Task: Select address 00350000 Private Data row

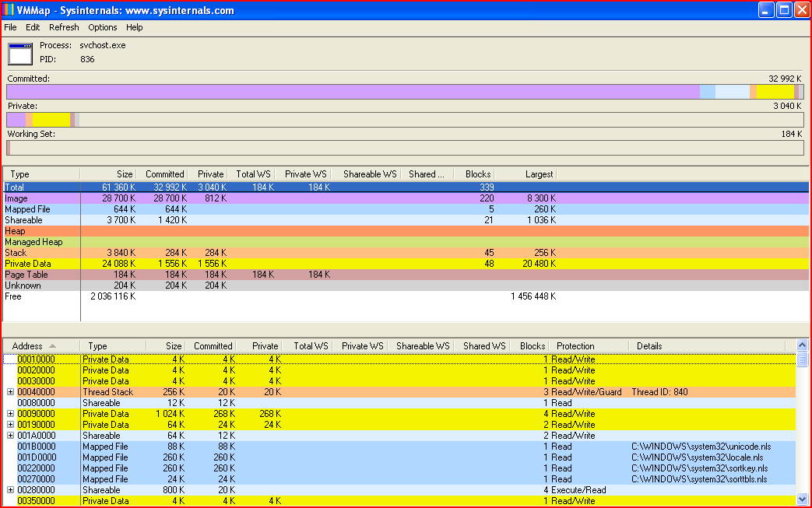Action: 400,500
